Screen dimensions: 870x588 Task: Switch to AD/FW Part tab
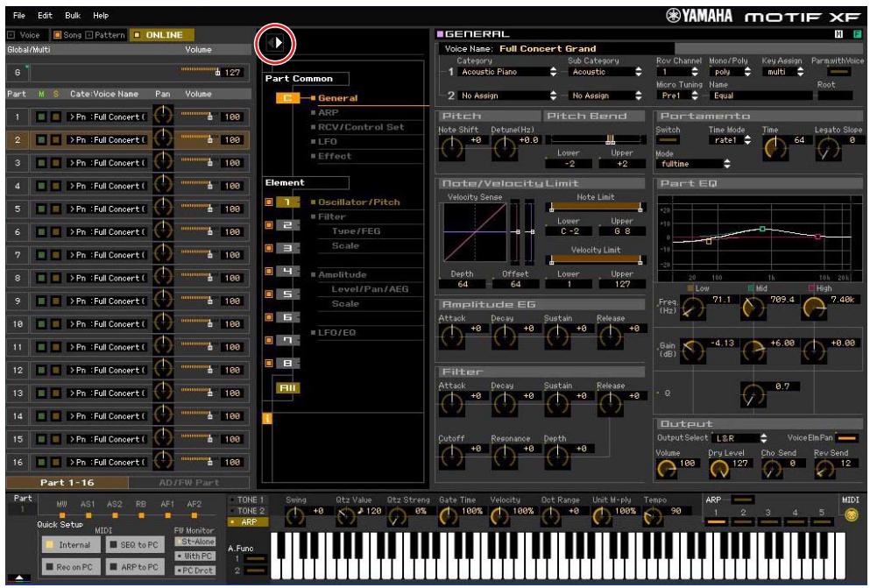189,483
